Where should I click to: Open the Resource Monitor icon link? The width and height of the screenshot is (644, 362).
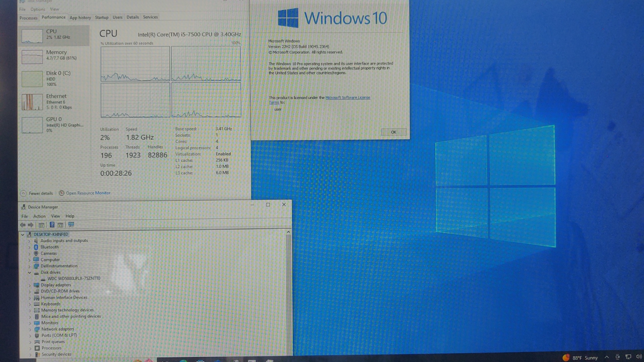coord(62,193)
